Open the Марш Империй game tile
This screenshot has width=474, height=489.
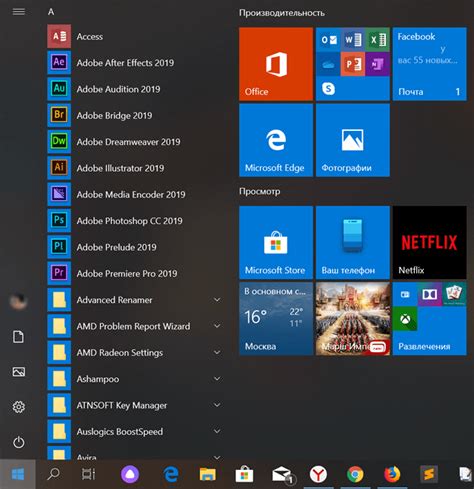tap(353, 319)
